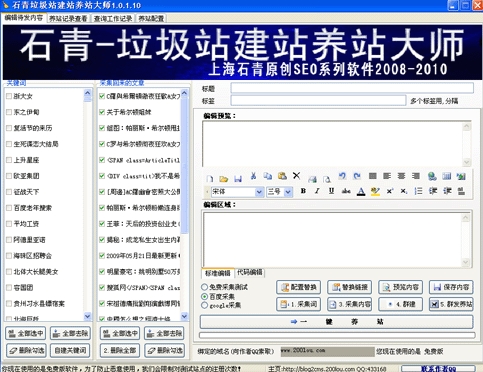Click the 替换链接 button

tap(350, 287)
